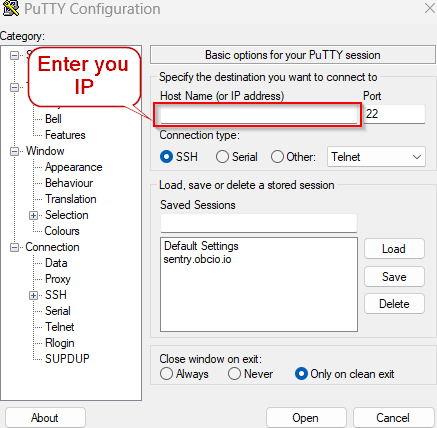Focus the Host Name input field
Viewport: 437px width, 428px height.
[258, 115]
